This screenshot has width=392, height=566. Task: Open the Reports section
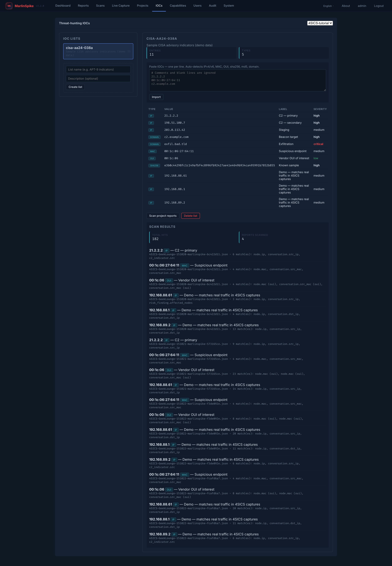point(83,6)
